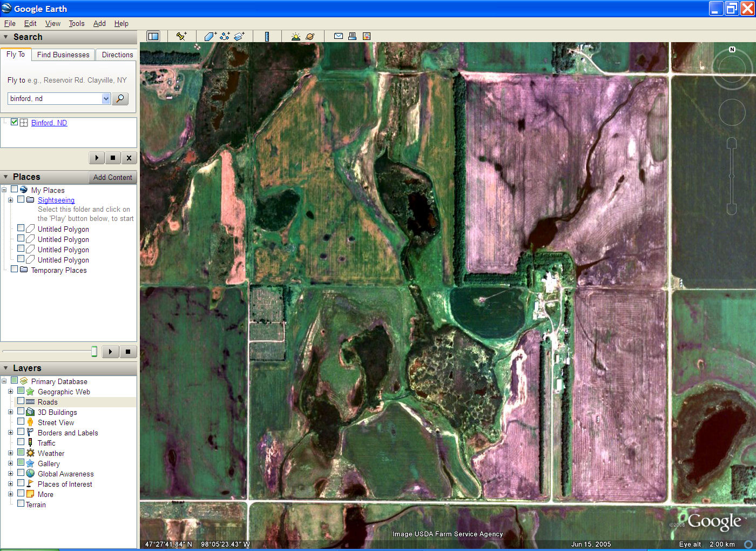Add a polygon toolbar icon

(x=210, y=36)
